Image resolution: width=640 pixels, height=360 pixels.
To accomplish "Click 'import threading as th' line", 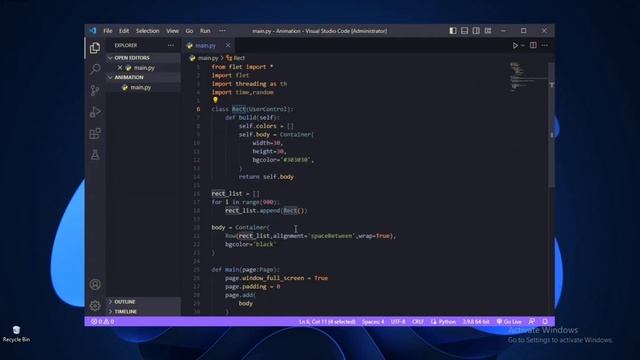I will tap(249, 84).
